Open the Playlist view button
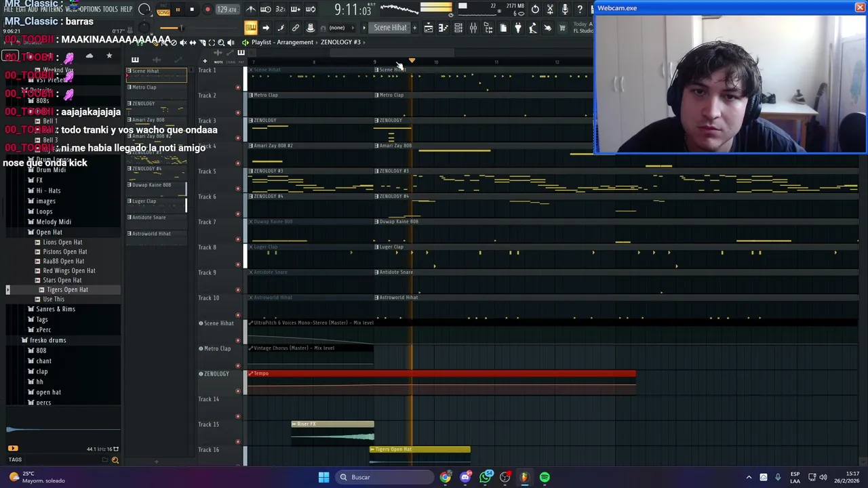This screenshot has width=868, height=488. click(x=429, y=28)
